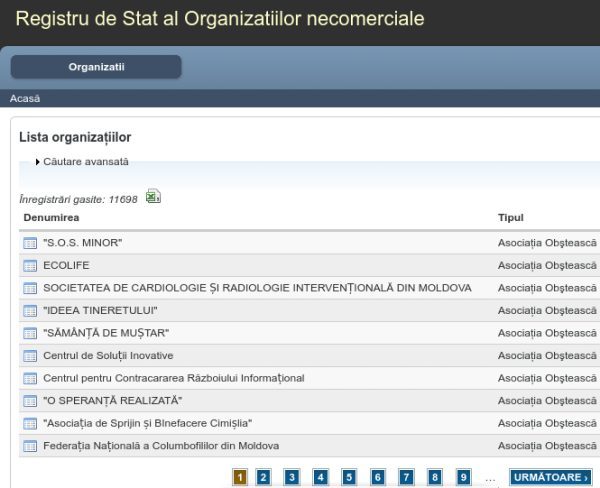This screenshot has width=600, height=488.
Task: Open details icon for "S.O.S. MINOR" row
Action: 30,243
